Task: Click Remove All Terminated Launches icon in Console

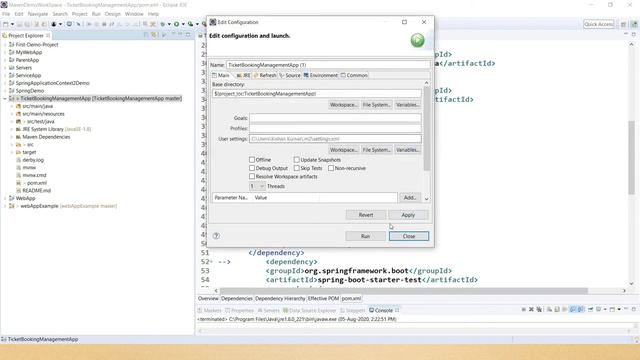Action: pyautogui.click(x=539, y=309)
